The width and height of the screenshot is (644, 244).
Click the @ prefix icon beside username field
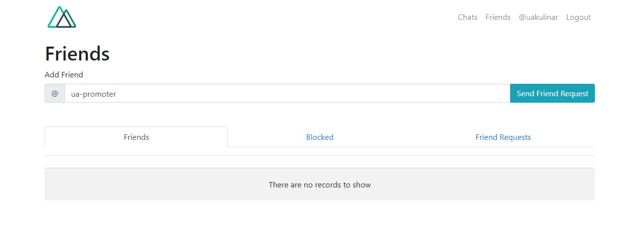coord(55,93)
